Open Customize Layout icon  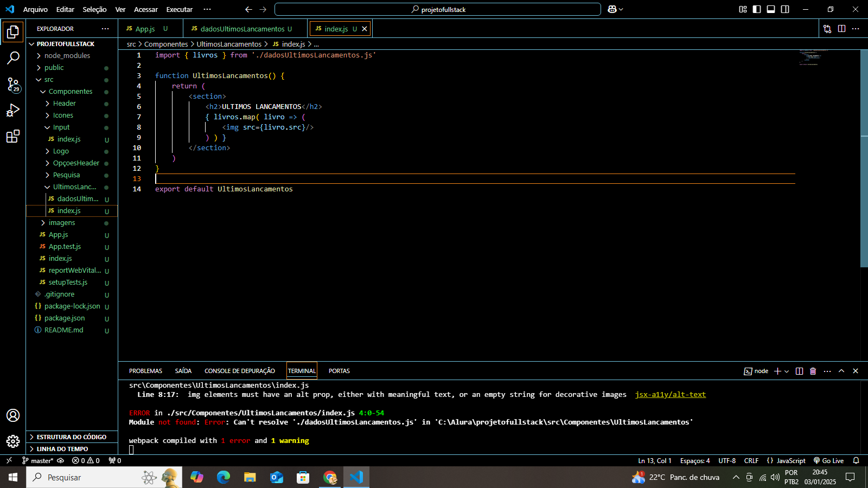click(743, 9)
